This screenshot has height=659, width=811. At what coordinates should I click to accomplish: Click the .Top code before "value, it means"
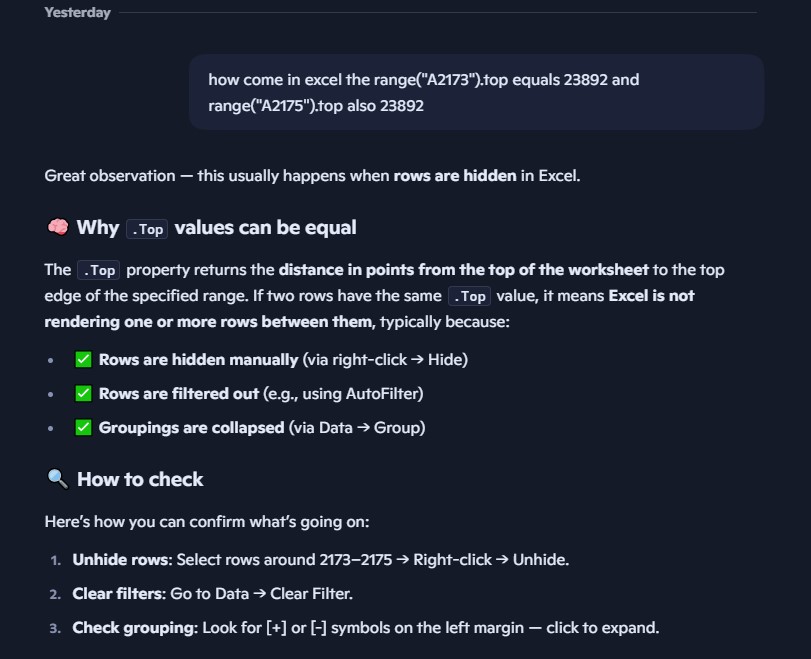(x=469, y=296)
